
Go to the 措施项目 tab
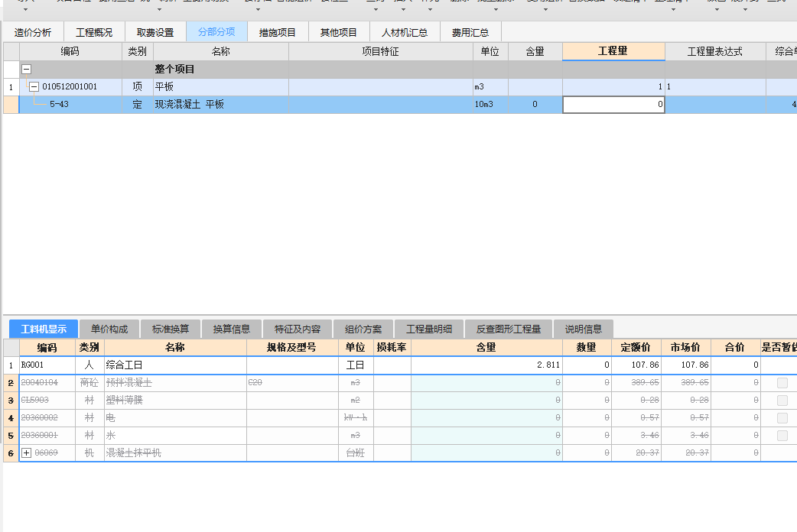(x=278, y=33)
